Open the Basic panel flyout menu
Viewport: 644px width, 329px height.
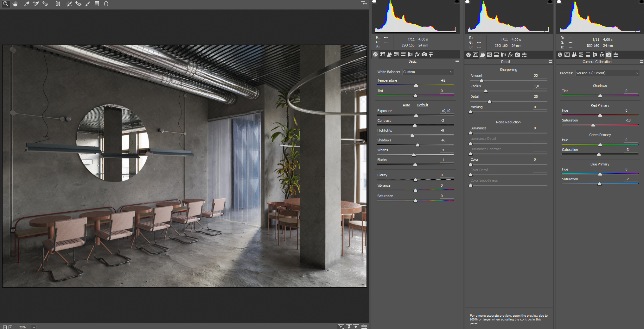tap(457, 61)
